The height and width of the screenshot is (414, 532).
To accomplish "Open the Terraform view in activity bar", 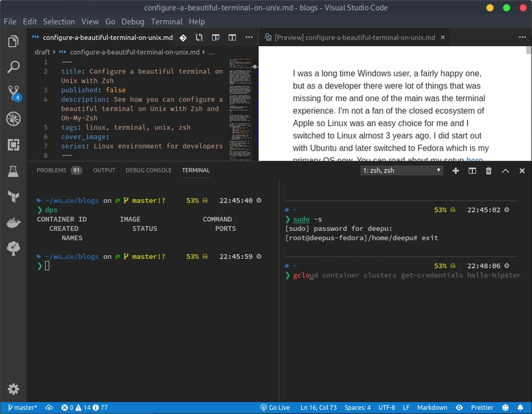I will (x=13, y=196).
